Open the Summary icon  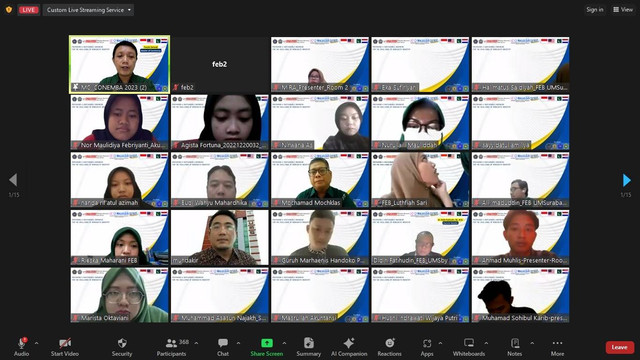[x=309, y=343]
